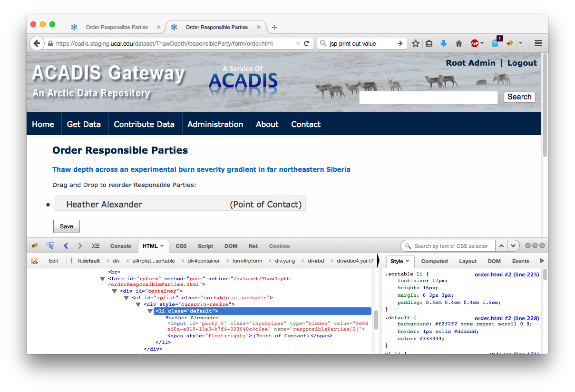Click the Firebug inspect element icon

tap(50, 246)
